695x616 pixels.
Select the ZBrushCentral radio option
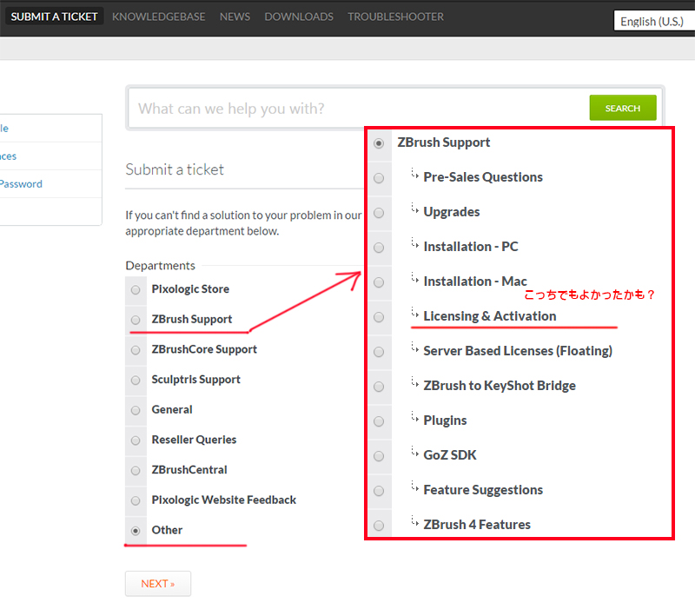coord(135,470)
